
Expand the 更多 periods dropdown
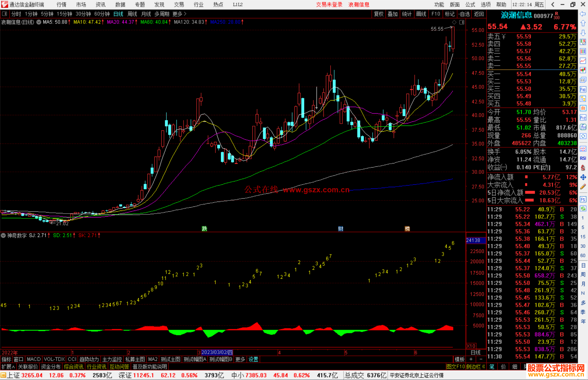point(179,14)
